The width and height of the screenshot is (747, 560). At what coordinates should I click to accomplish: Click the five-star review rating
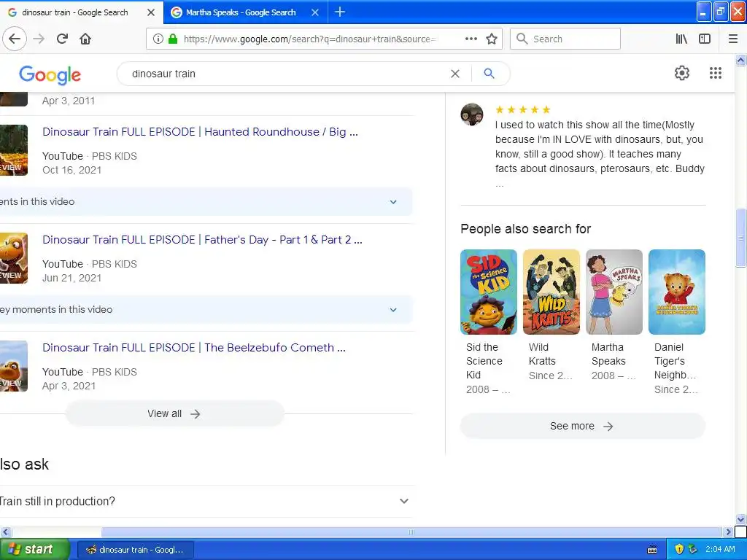(x=522, y=110)
